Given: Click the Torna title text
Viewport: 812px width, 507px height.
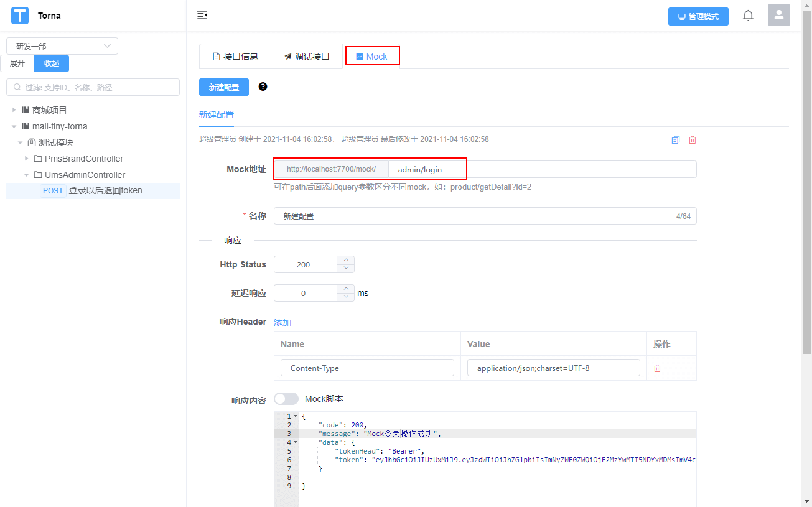Looking at the screenshot, I should (49, 16).
